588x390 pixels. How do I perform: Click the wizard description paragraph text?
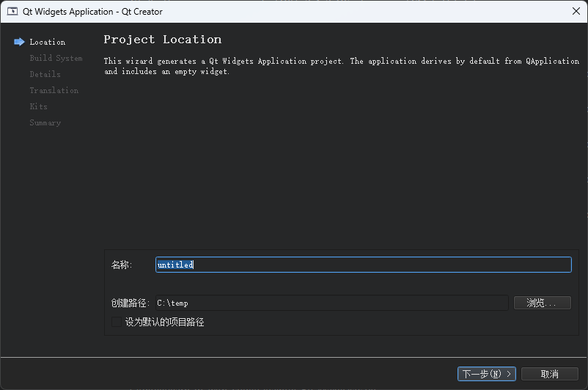point(341,66)
